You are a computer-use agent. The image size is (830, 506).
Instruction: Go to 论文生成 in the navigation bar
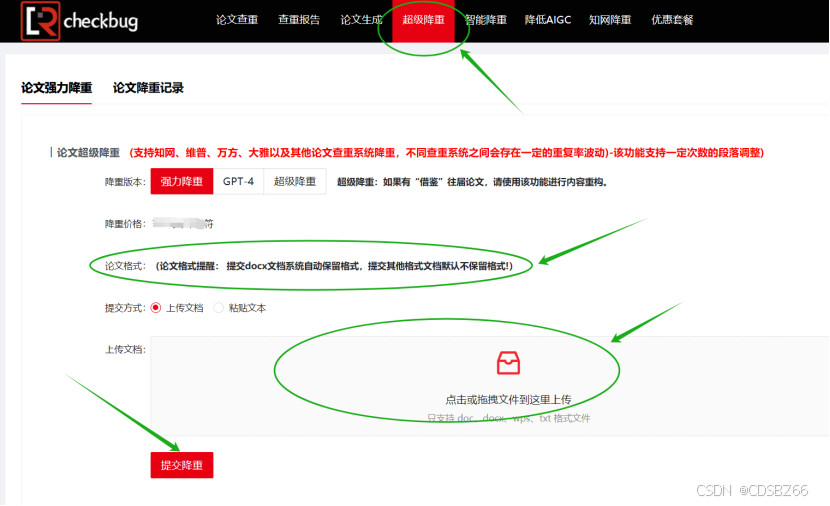362,20
